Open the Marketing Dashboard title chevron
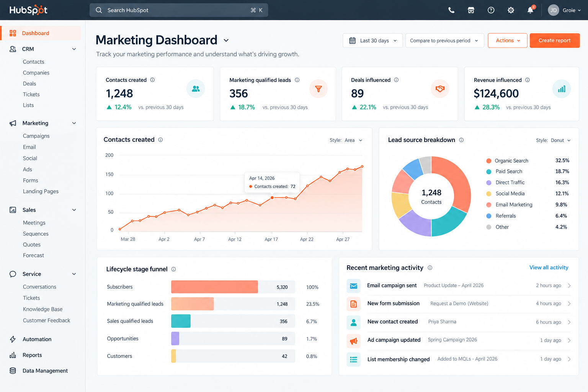588x392 pixels. [226, 41]
